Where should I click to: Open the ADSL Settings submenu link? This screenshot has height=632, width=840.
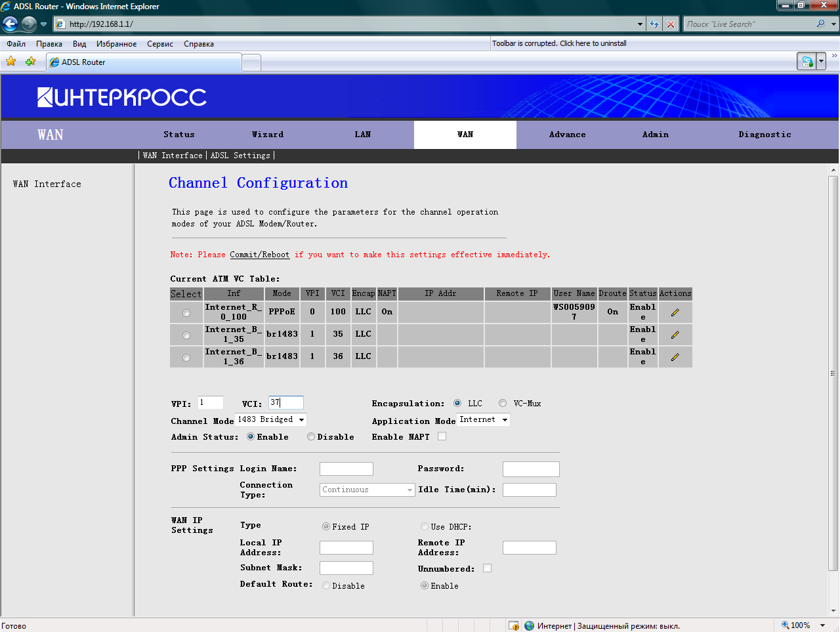click(x=240, y=156)
